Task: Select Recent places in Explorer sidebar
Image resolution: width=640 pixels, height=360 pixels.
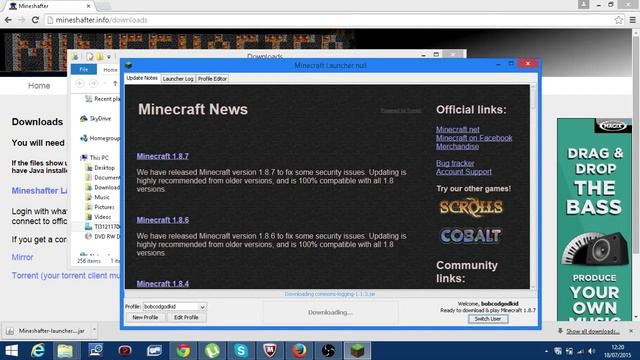Action: (102, 99)
